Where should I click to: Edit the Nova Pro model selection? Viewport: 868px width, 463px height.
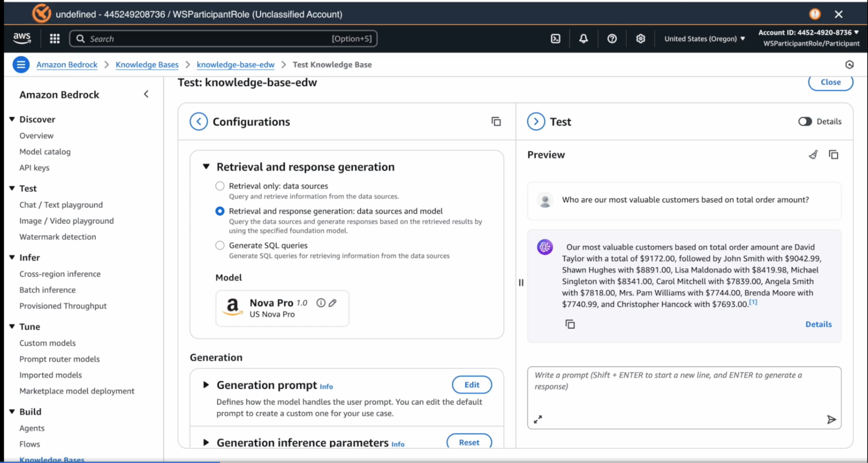tap(333, 303)
